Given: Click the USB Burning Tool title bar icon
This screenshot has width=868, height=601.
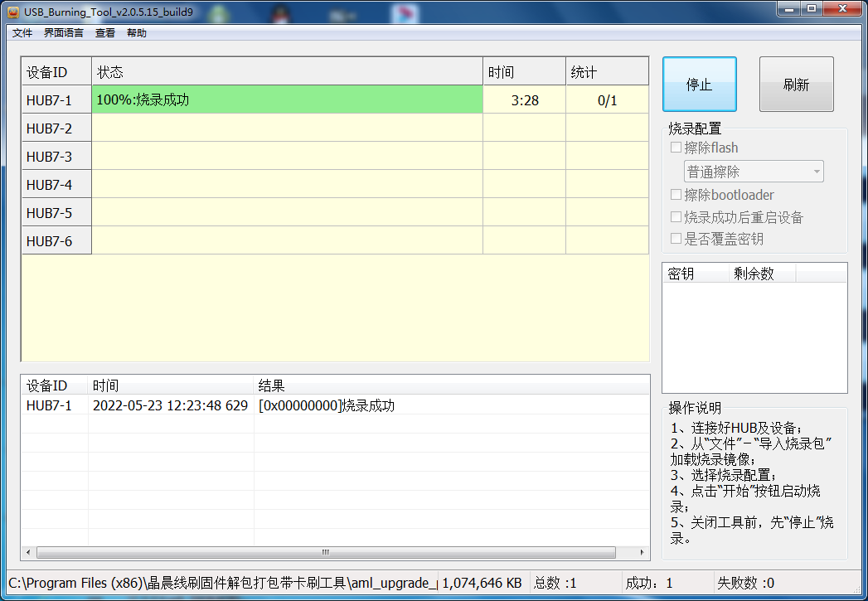Looking at the screenshot, I should coord(13,12).
